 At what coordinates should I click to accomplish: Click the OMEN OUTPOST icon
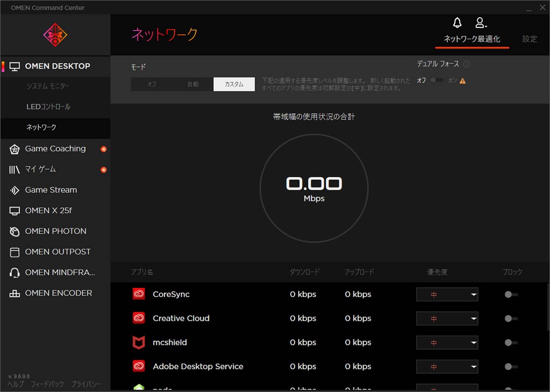(x=15, y=252)
